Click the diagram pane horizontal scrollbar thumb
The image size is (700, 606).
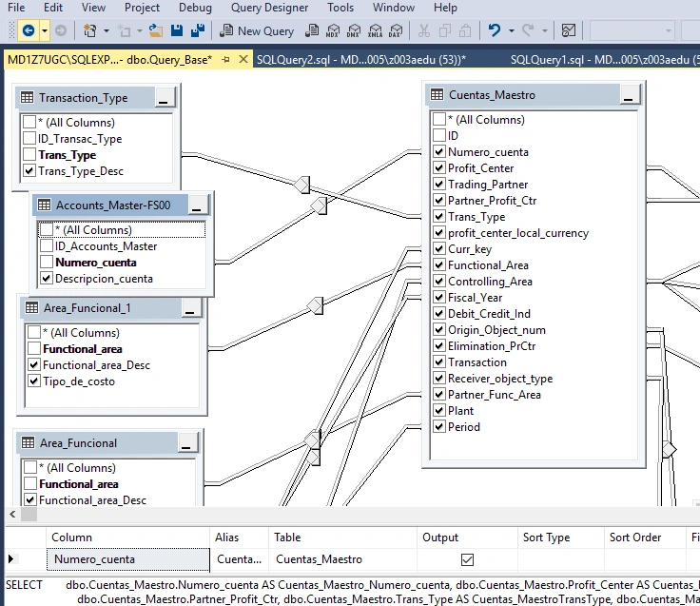[x=29, y=515]
